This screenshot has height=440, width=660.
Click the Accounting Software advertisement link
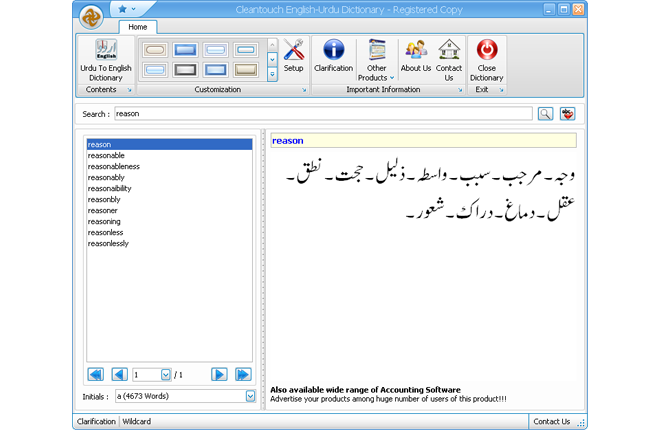click(x=365, y=390)
